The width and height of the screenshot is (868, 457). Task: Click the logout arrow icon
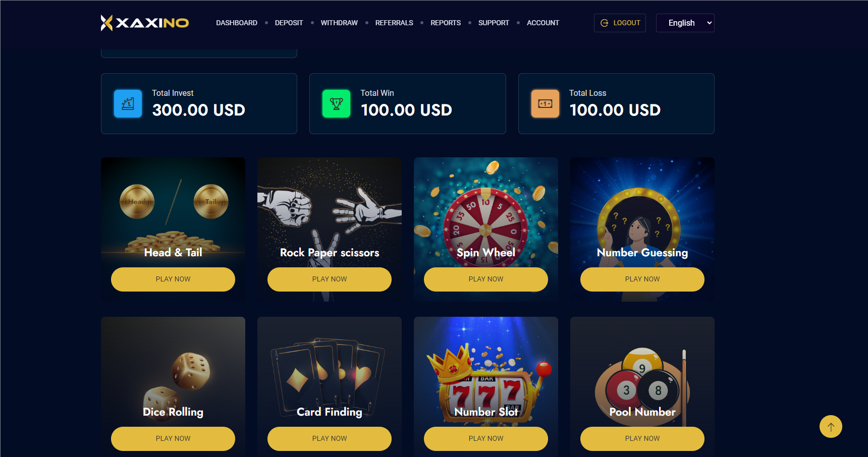(605, 23)
